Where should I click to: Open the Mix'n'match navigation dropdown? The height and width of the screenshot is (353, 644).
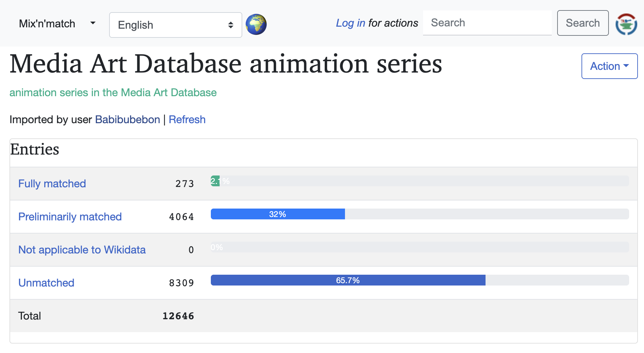[x=57, y=24]
